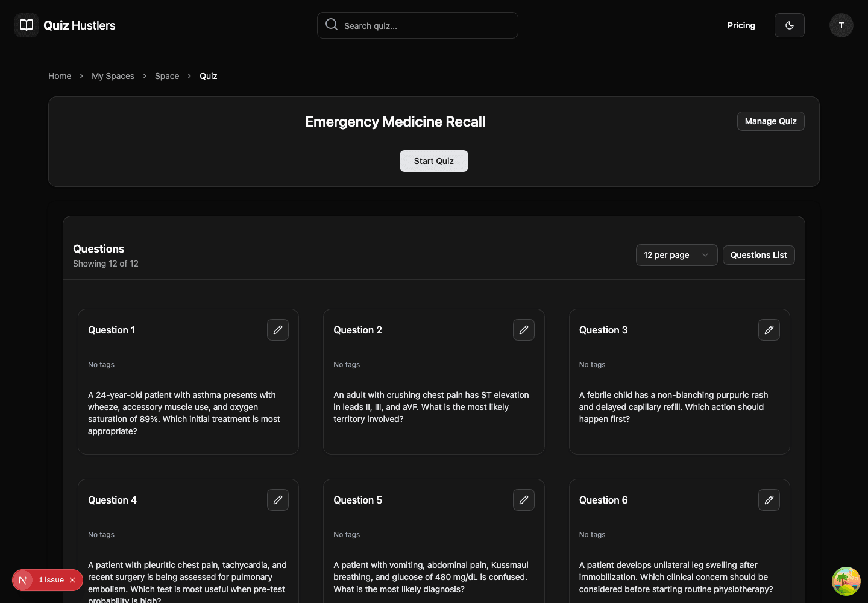Edit Question 5 with pencil icon
The width and height of the screenshot is (868, 603).
[524, 500]
